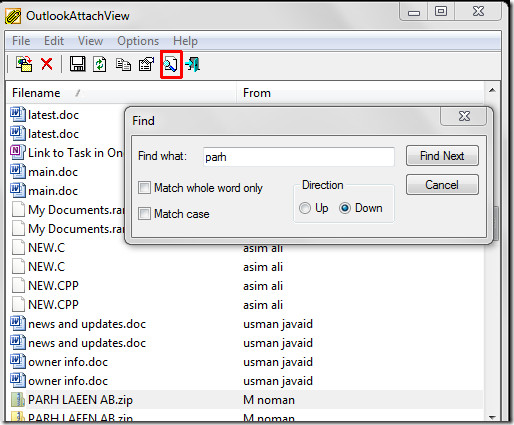Image resolution: width=514 pixels, height=425 pixels.
Task: Click Word icon beside first main.doc
Action: coord(17,171)
